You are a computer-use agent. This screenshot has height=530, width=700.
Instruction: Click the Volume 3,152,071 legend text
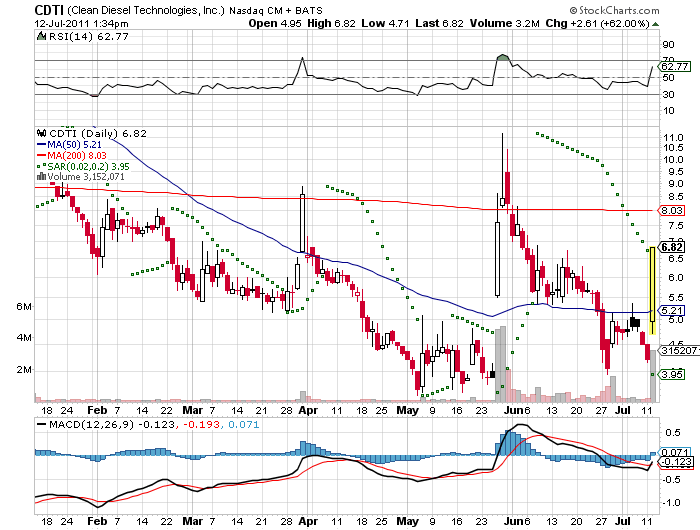click(86, 177)
